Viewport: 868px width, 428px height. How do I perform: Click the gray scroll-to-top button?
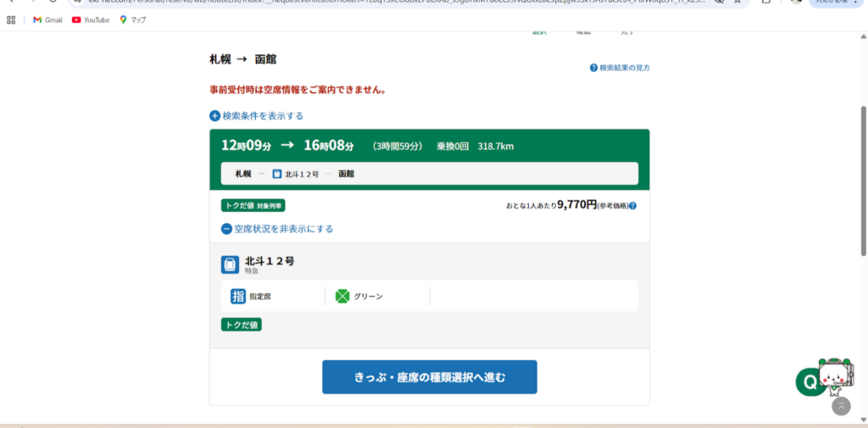[x=841, y=406]
